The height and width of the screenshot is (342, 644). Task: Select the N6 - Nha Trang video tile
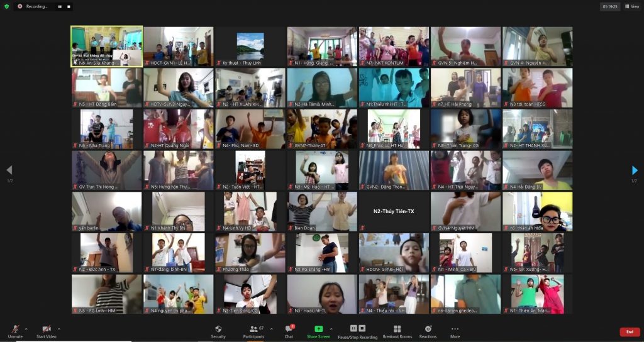[x=107, y=129]
